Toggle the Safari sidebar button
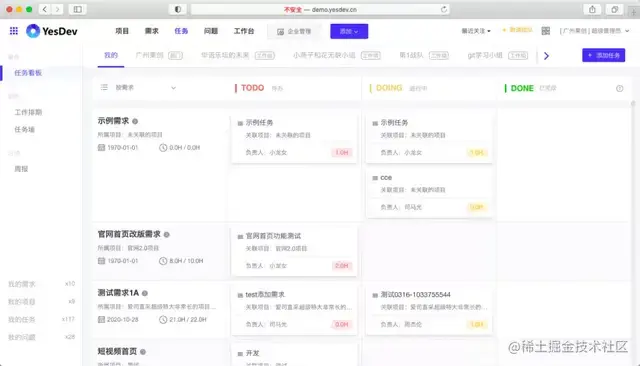 pyautogui.click(x=77, y=9)
